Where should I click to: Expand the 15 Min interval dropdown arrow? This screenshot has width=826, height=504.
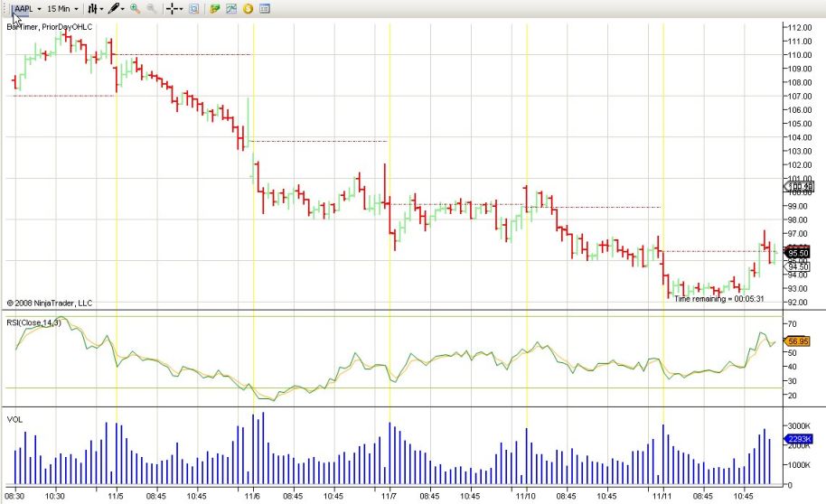tap(77, 9)
